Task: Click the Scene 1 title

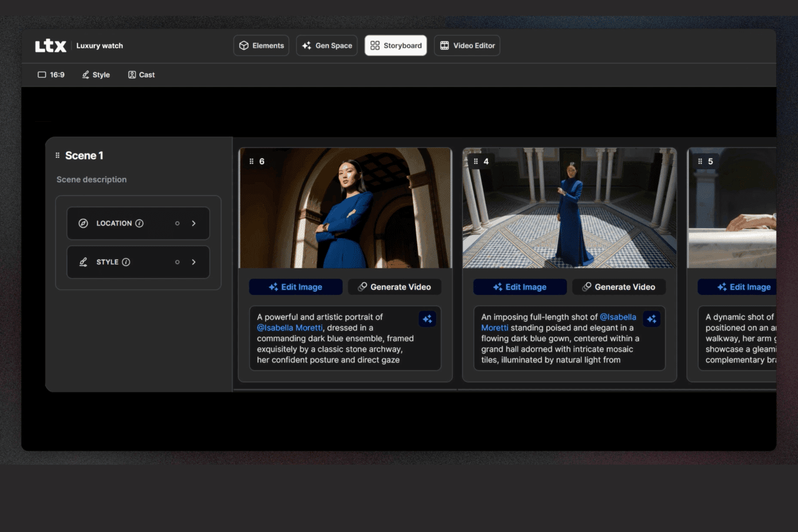Action: click(x=84, y=156)
